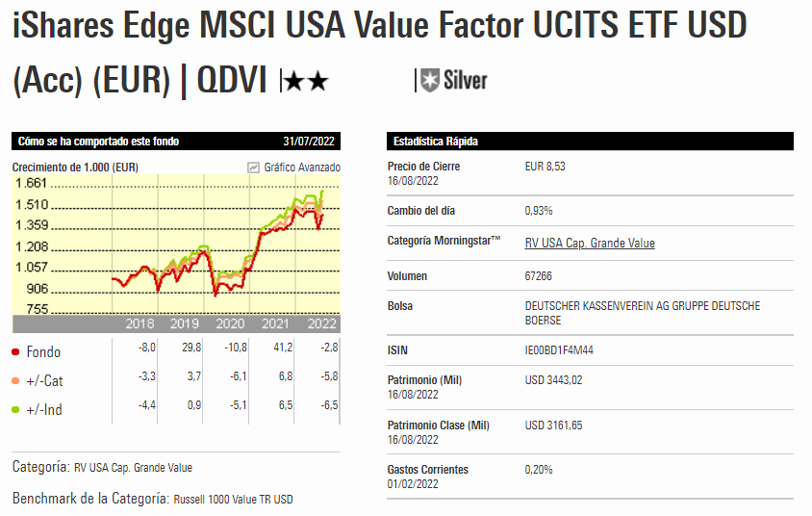
Task: Click the Gastos Corrientes value 0,20%
Action: [x=539, y=470]
